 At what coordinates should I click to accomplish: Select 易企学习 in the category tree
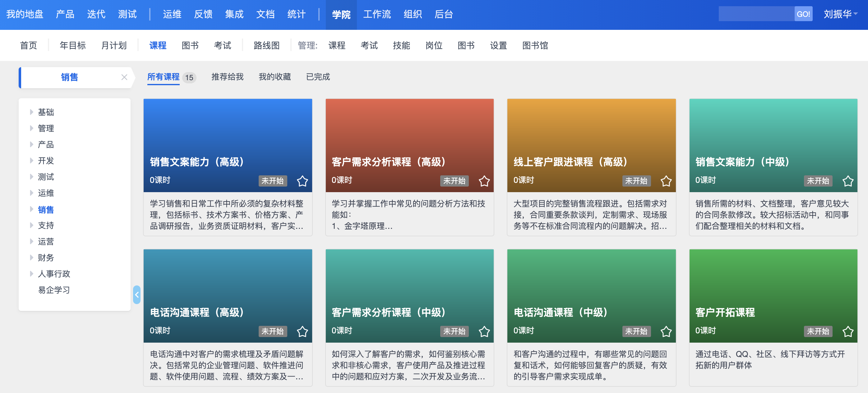54,290
